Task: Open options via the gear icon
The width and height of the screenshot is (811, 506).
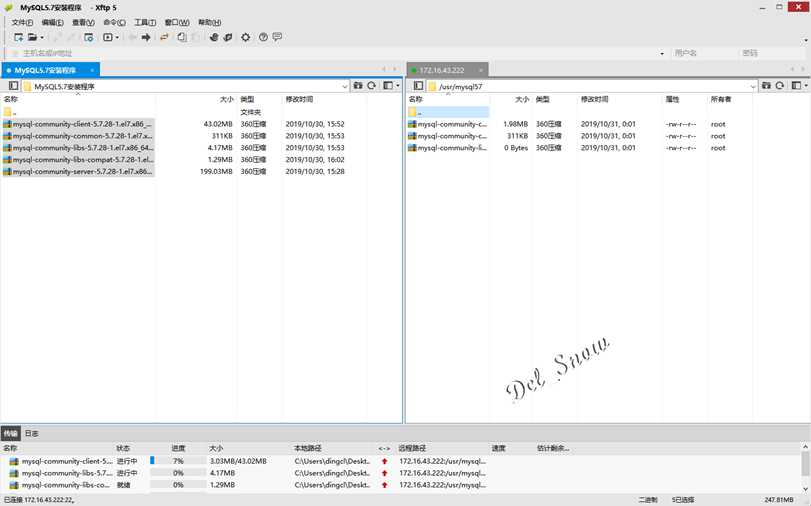Action: [245, 37]
